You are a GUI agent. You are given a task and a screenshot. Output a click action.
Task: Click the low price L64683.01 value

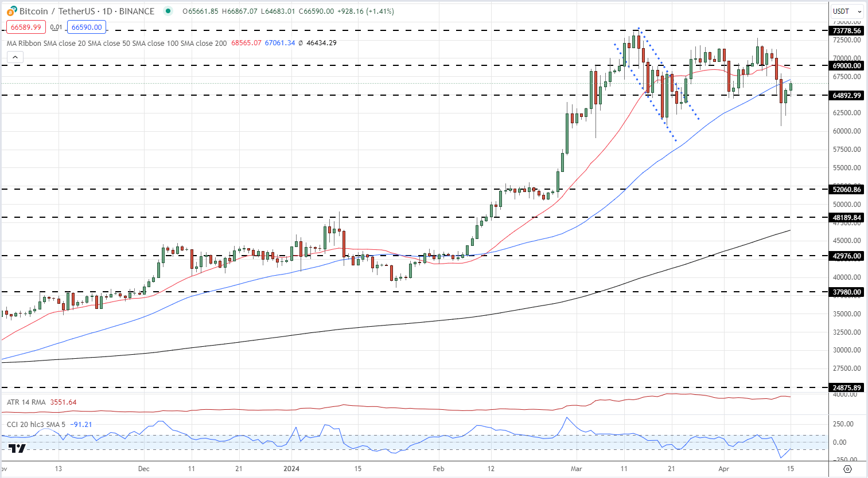(x=278, y=11)
